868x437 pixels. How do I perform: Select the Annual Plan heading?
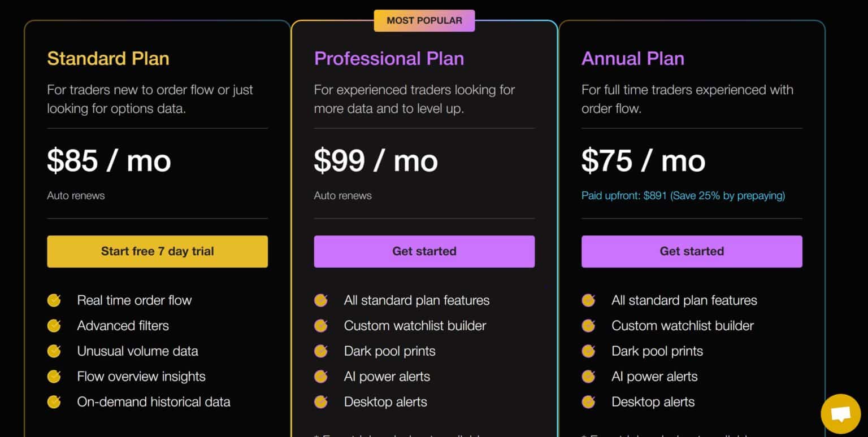click(633, 59)
